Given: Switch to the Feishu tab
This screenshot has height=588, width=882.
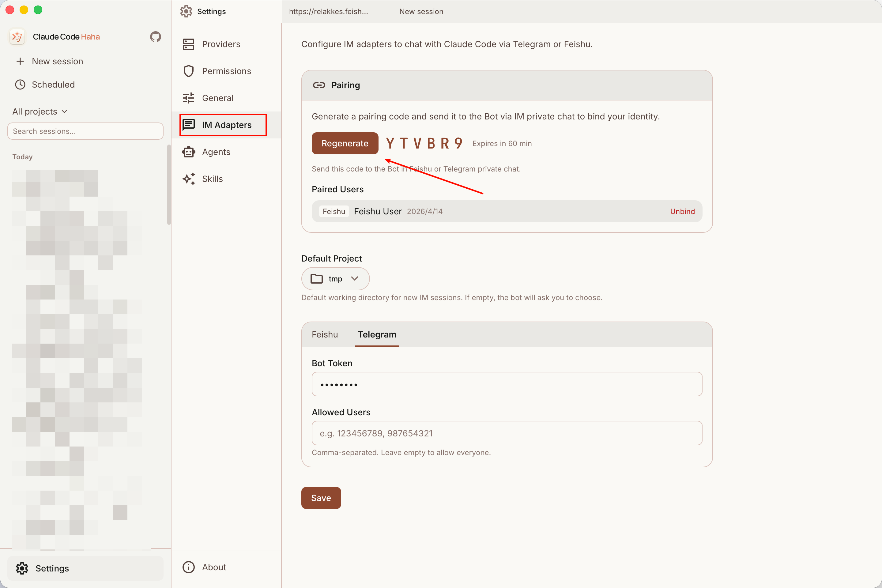Looking at the screenshot, I should click(x=324, y=334).
